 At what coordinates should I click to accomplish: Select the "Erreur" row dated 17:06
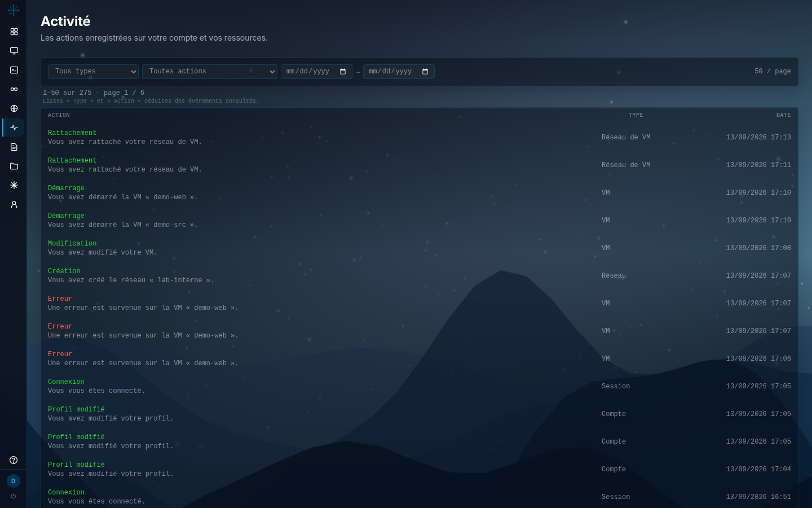tap(420, 358)
